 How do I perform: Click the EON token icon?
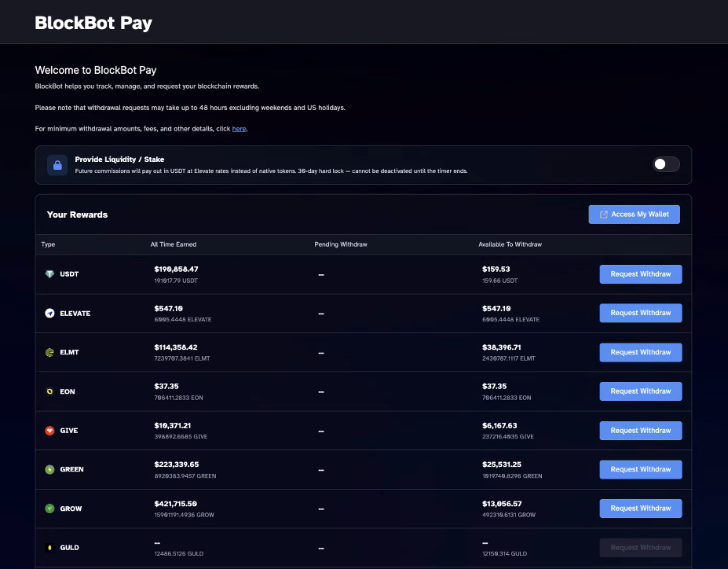(49, 391)
